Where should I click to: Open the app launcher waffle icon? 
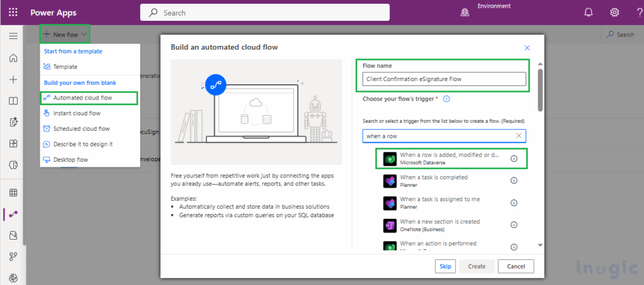13,12
